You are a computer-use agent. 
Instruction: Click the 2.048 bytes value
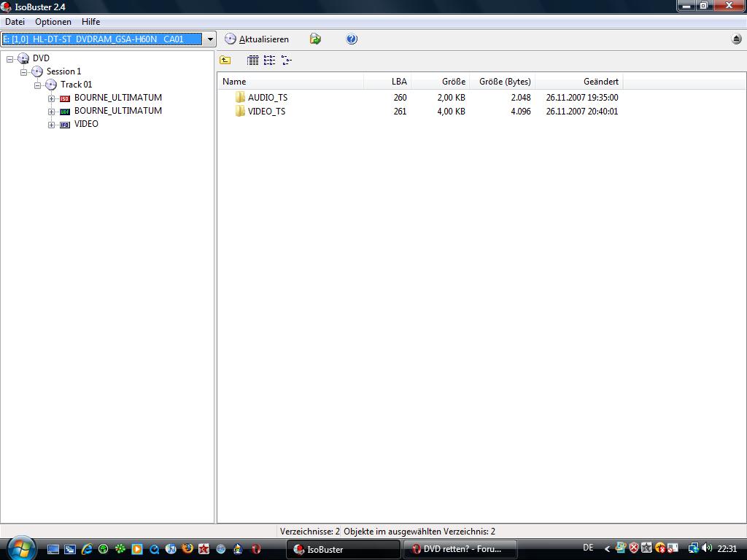[x=521, y=97]
